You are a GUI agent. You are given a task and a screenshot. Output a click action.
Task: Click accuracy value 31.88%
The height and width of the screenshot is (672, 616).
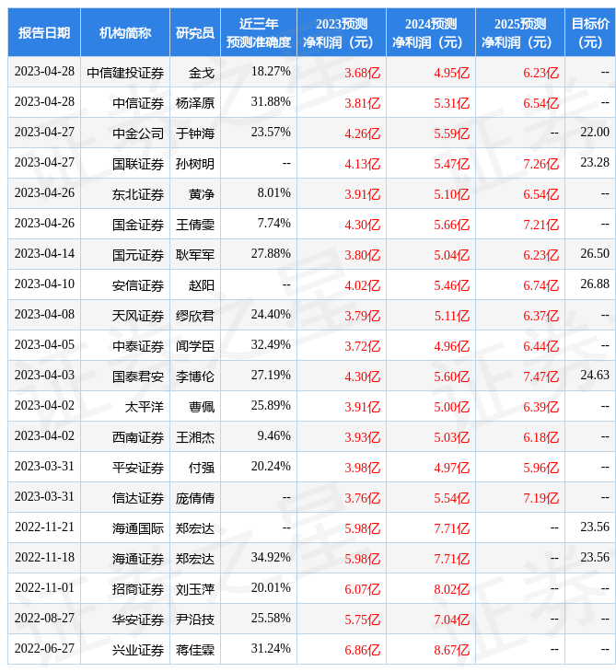[271, 101]
